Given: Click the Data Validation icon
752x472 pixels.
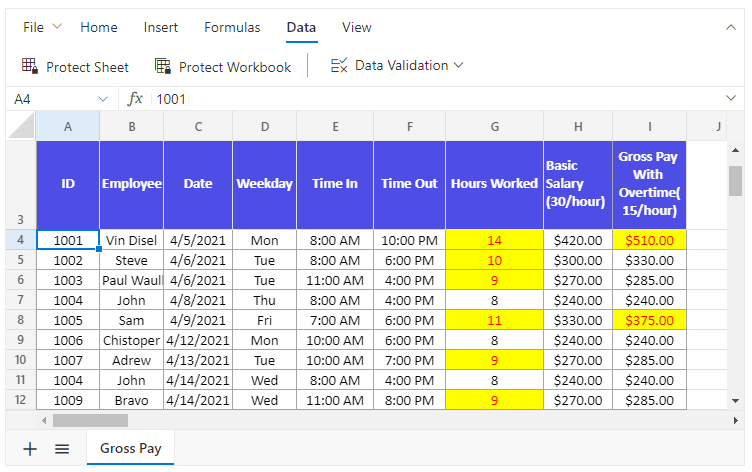Looking at the screenshot, I should (339, 66).
